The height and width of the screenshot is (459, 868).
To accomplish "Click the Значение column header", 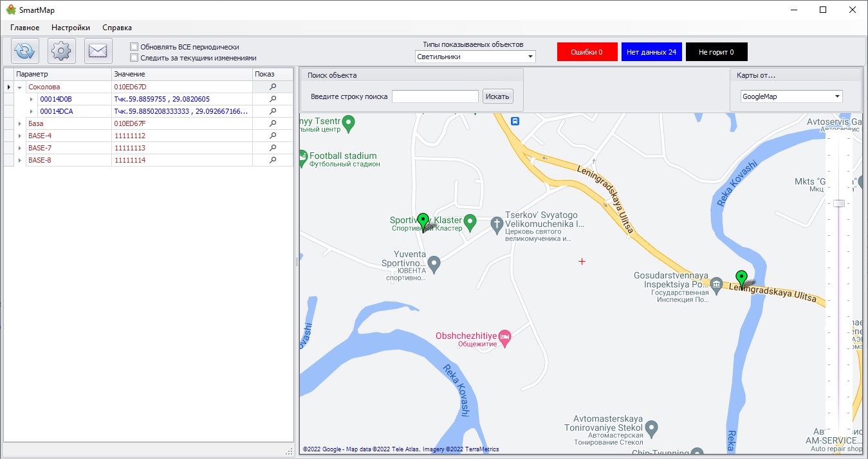I will coord(182,74).
